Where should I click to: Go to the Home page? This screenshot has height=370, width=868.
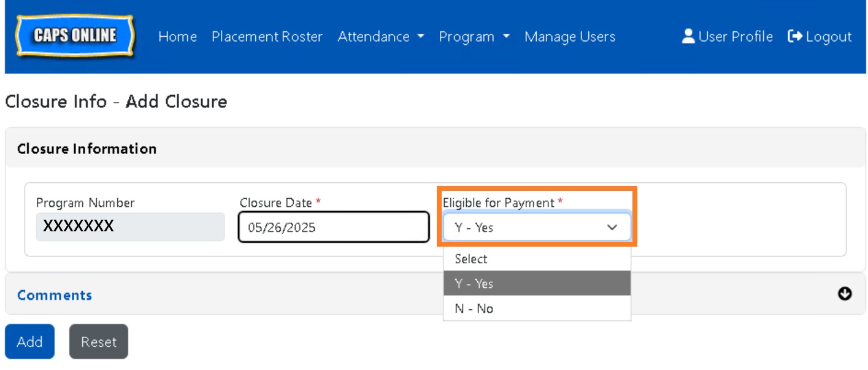177,37
